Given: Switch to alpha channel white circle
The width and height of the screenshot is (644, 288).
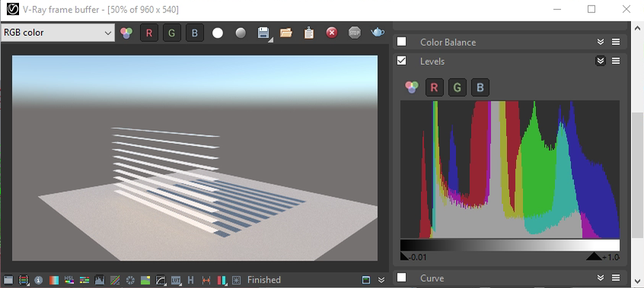Looking at the screenshot, I should [218, 33].
